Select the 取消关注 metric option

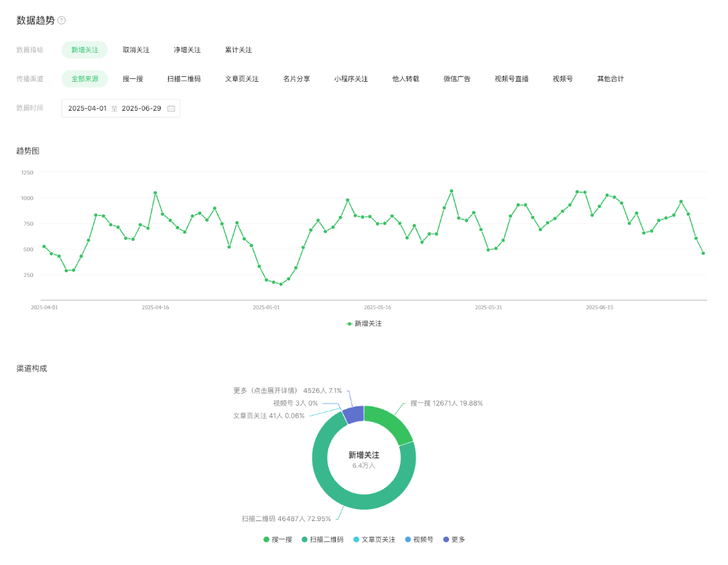(x=136, y=50)
